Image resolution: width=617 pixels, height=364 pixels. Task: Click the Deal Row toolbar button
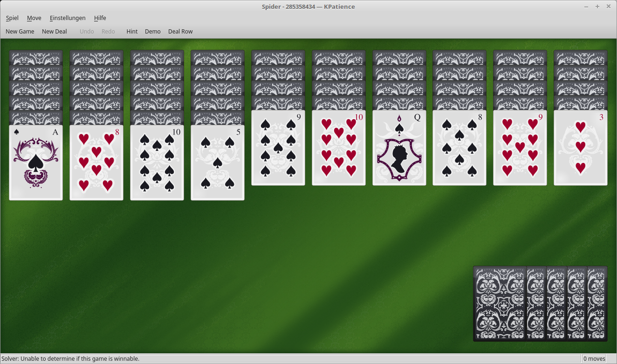[180, 32]
